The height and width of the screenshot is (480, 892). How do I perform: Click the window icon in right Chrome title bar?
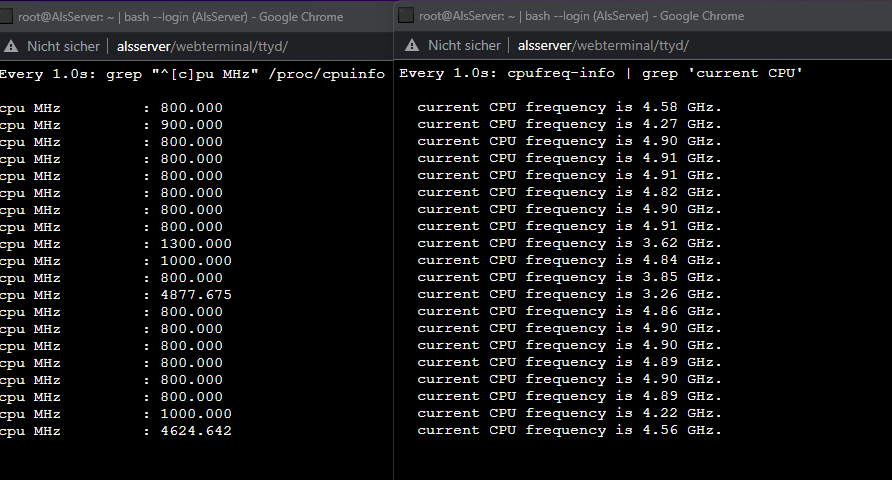point(406,15)
